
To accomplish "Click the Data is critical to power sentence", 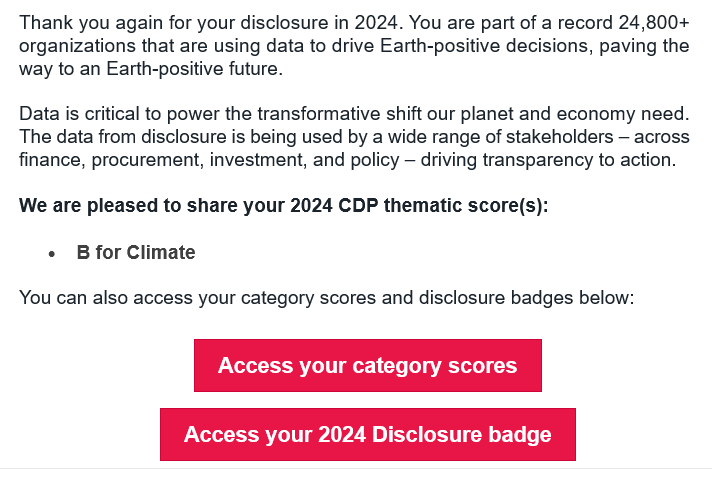I will [x=354, y=114].
